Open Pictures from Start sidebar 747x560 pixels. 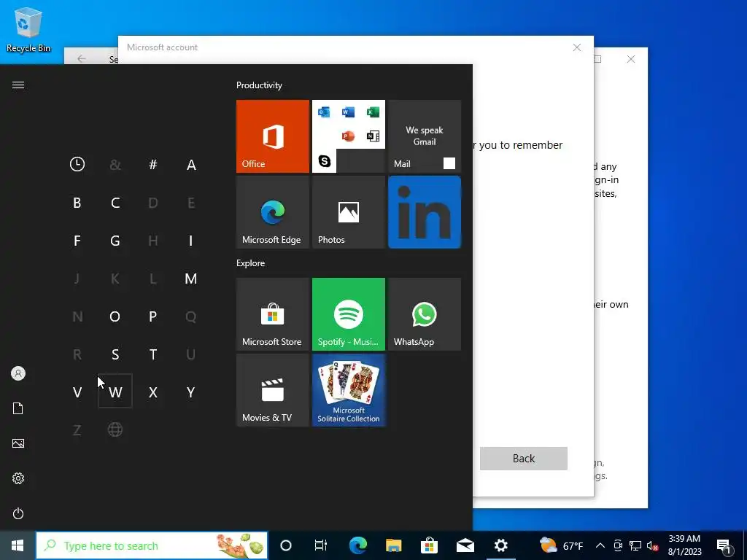point(18,443)
